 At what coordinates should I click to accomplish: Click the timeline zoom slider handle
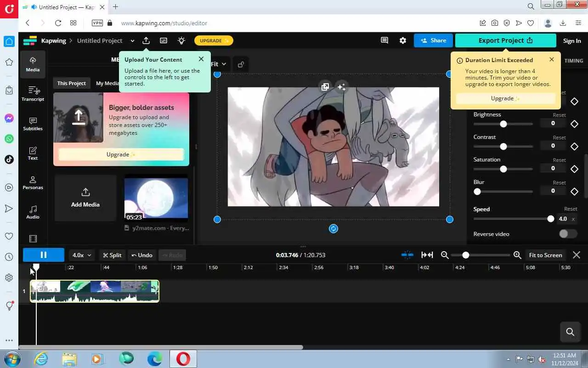[x=466, y=255]
